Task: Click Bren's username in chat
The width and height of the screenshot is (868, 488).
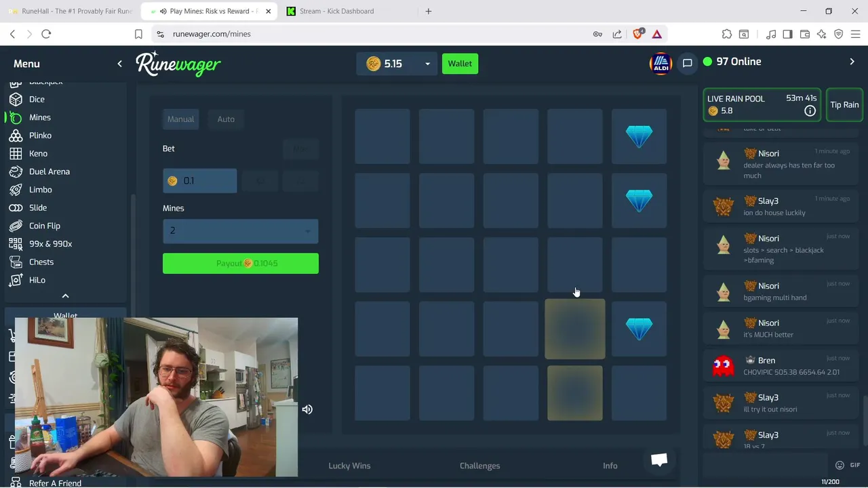Action: click(766, 361)
